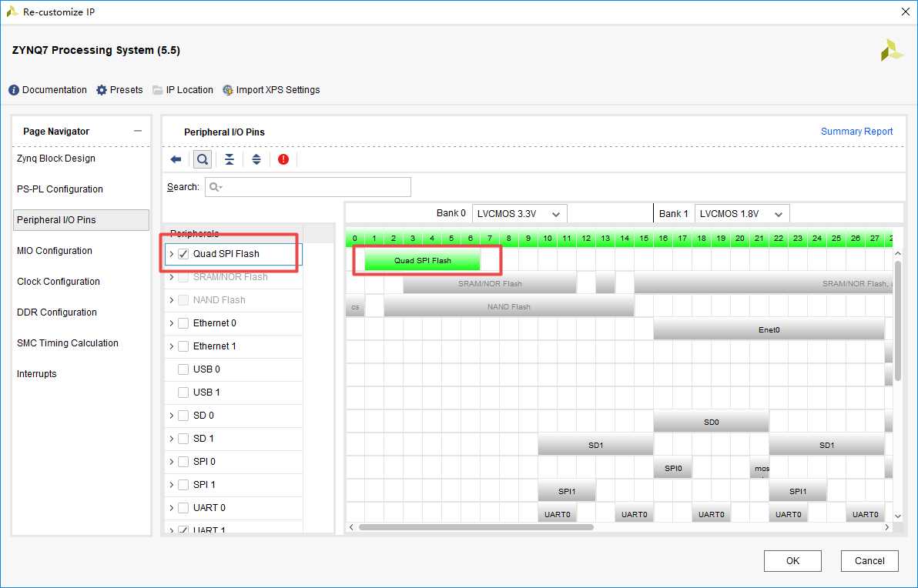The image size is (918, 588).
Task: Select Peripheral I/O Pins page
Action: click(x=81, y=220)
